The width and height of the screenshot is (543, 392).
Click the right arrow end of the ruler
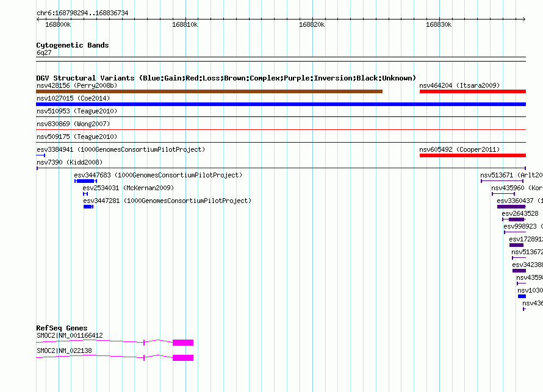pyautogui.click(x=524, y=20)
